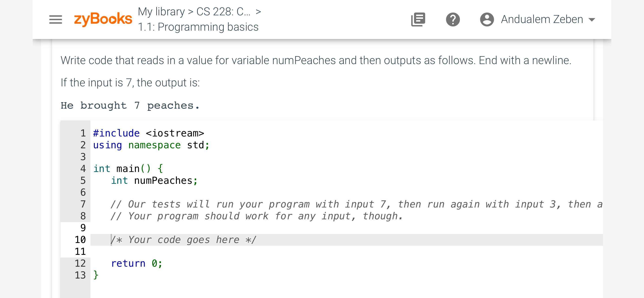Screen dimensions: 644x298
Task: Open the My library breadcrumb link
Action: 161,11
